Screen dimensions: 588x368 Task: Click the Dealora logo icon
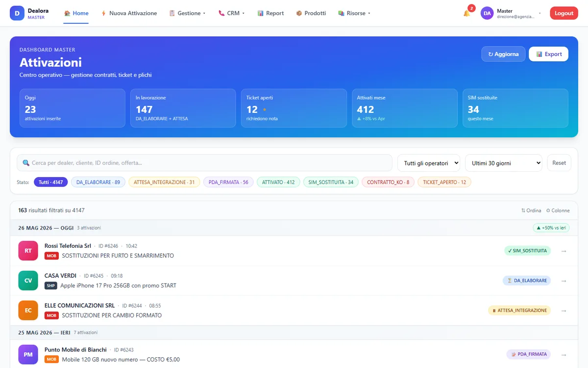tap(17, 13)
